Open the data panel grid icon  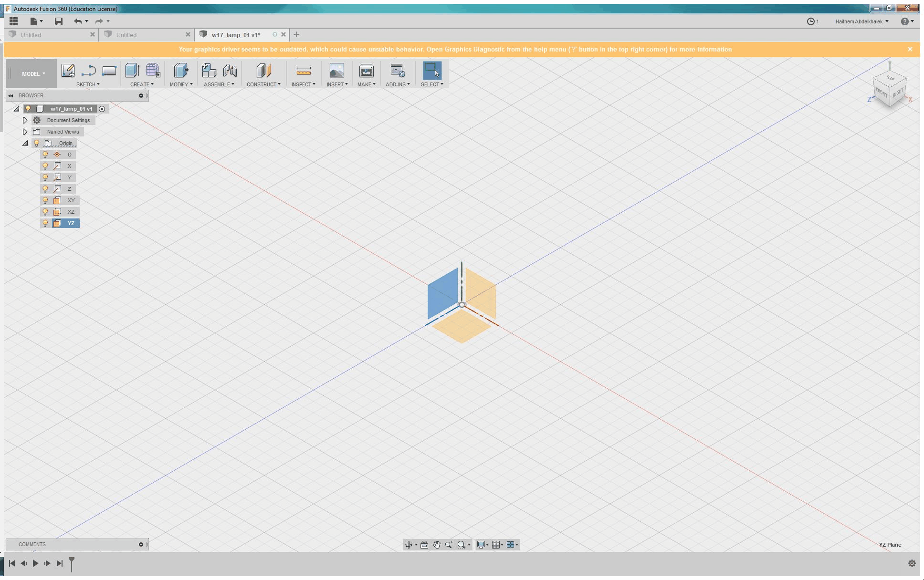click(13, 21)
